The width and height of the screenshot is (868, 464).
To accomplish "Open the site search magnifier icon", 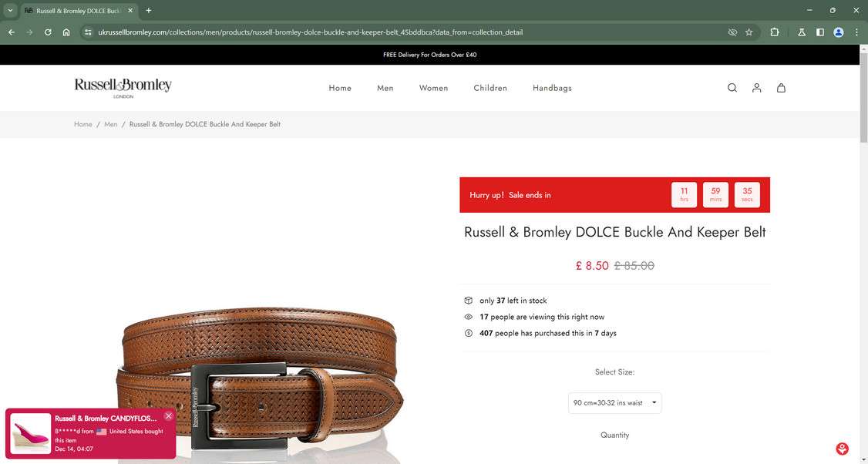I will [x=732, y=88].
